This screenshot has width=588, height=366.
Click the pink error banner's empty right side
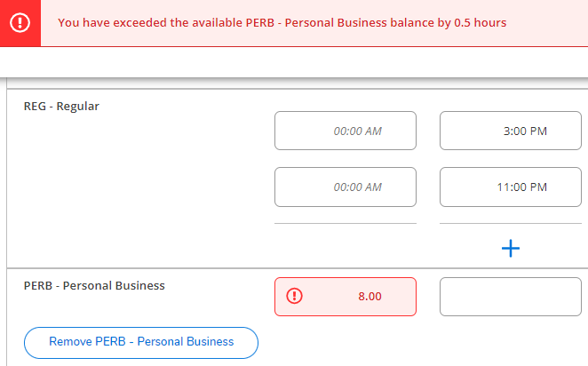pyautogui.click(x=551, y=23)
